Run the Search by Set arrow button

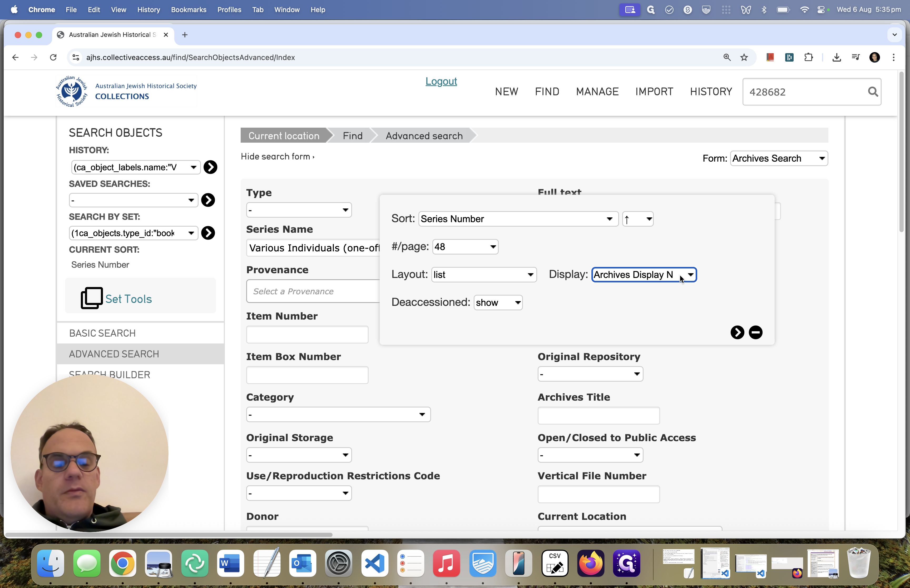(208, 233)
